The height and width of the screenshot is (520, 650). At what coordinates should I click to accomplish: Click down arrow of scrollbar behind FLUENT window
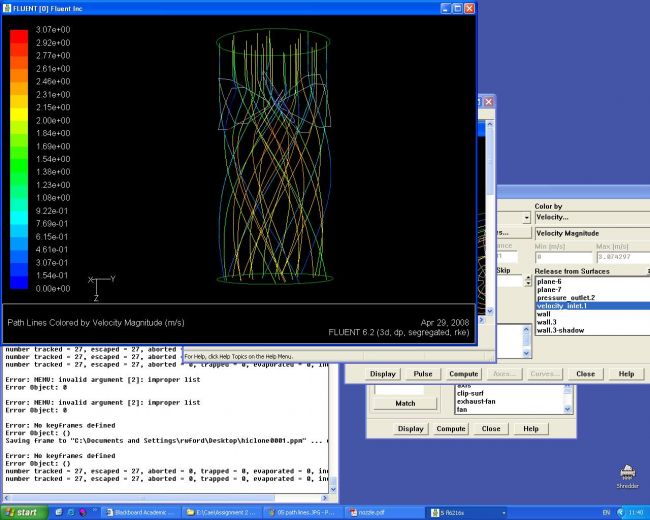coord(490,311)
